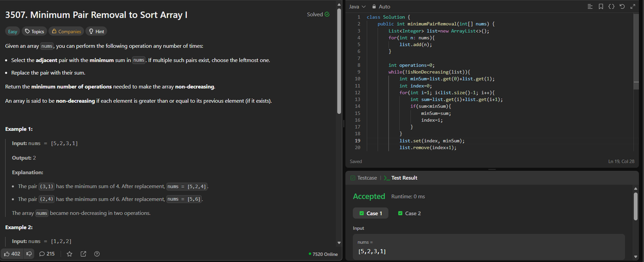Switch to the Testcase tab

364,178
